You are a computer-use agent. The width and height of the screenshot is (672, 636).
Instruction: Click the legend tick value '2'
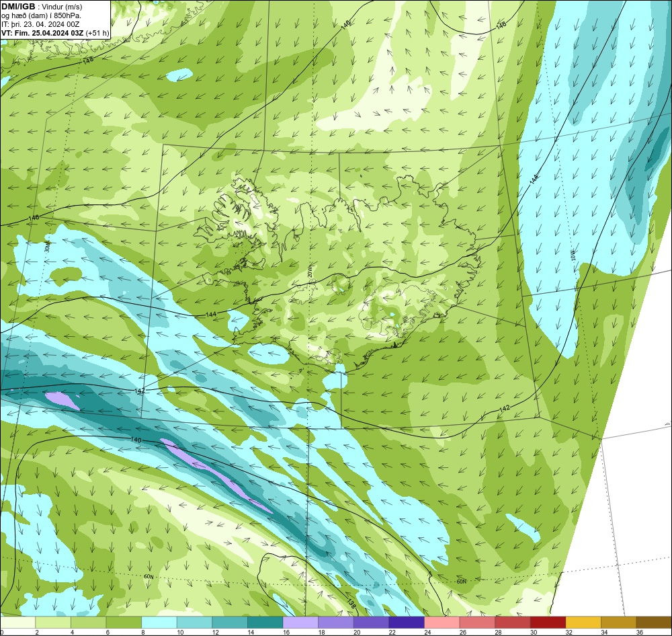tap(37, 632)
